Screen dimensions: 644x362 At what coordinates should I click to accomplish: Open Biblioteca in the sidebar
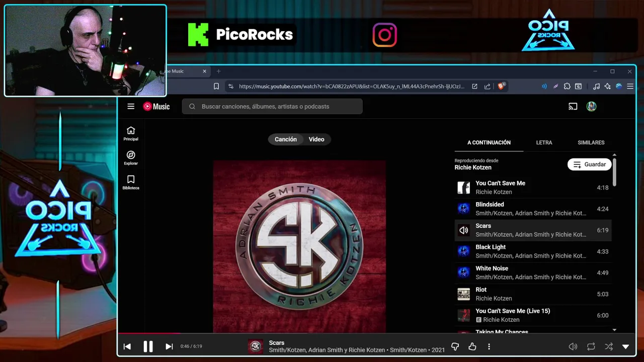point(131,183)
